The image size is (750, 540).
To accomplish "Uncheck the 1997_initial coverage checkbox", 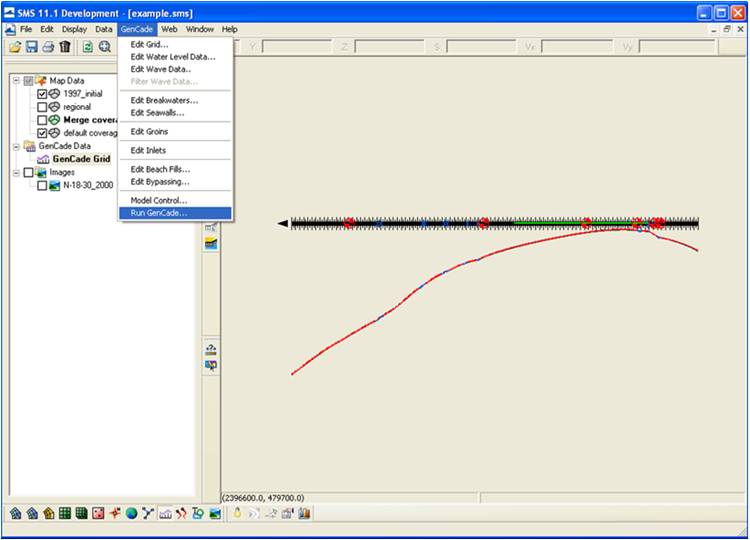I will point(42,94).
